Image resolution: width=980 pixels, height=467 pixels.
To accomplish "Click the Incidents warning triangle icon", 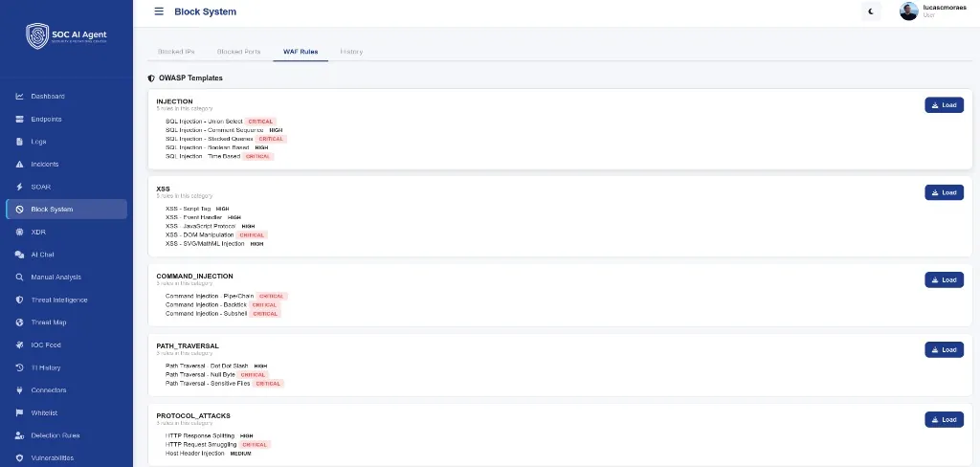I will tap(19, 164).
